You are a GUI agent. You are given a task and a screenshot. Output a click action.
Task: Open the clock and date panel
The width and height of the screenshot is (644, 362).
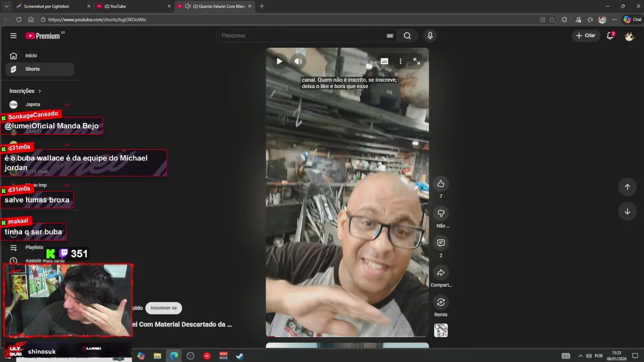tap(616, 356)
